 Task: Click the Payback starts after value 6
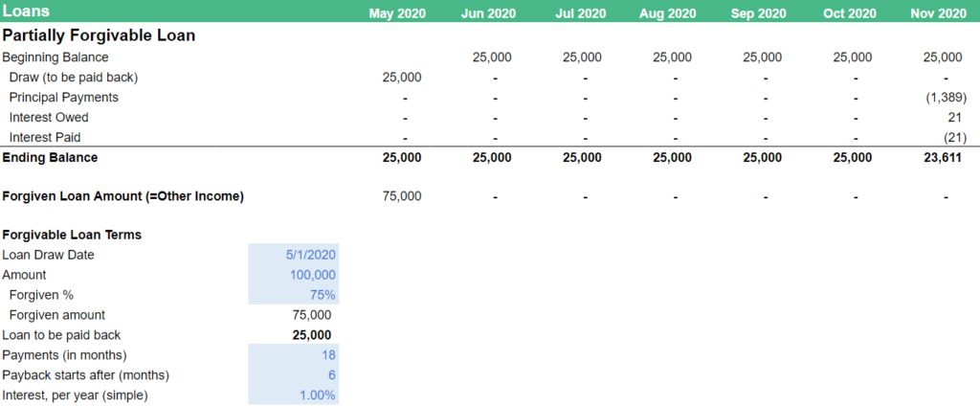coord(331,375)
